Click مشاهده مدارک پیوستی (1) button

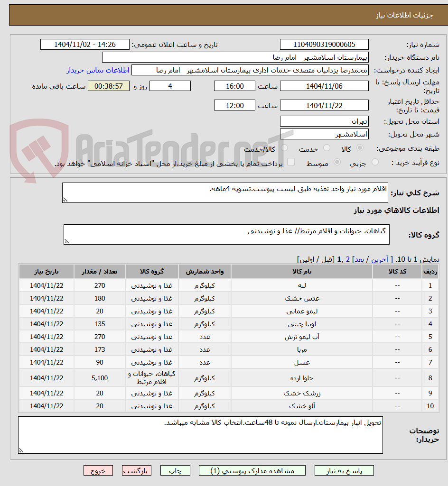252,470
